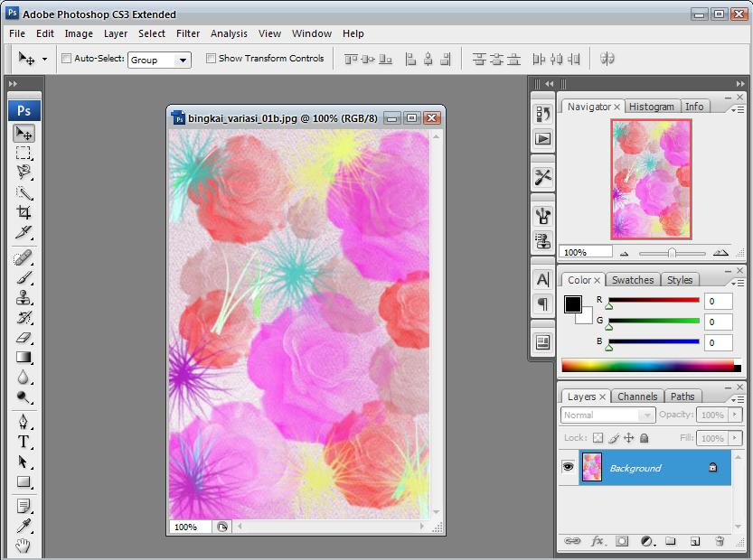Select the Rectangular Marquee tool
The width and height of the screenshot is (753, 560).
[24, 153]
